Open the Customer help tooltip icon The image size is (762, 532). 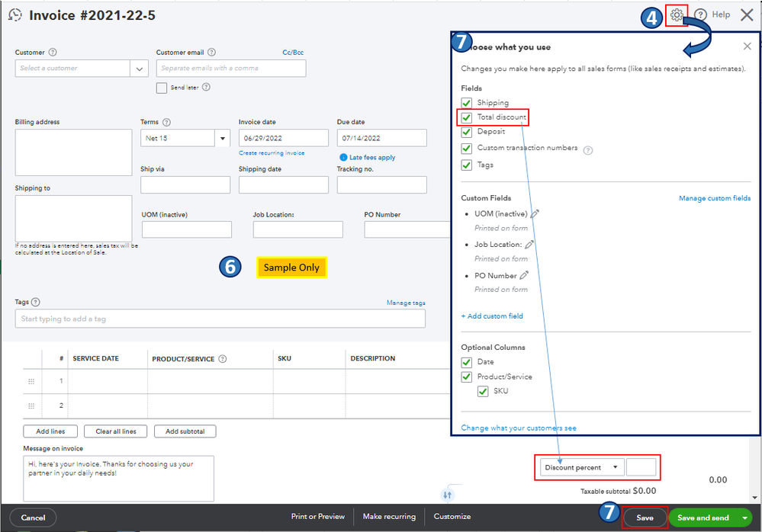pyautogui.click(x=53, y=53)
